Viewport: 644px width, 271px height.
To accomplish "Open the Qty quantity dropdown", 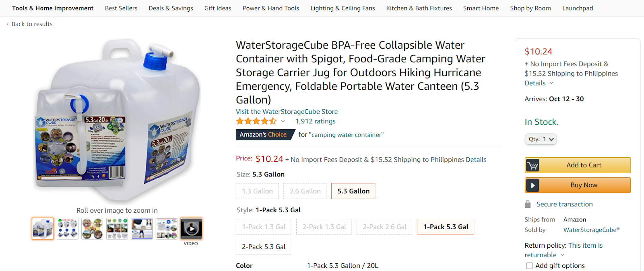I will (x=541, y=139).
